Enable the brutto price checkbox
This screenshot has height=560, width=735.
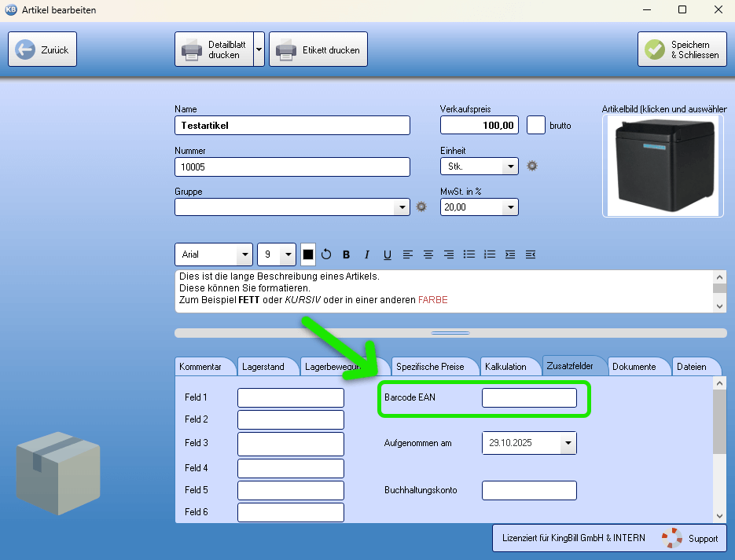point(535,125)
